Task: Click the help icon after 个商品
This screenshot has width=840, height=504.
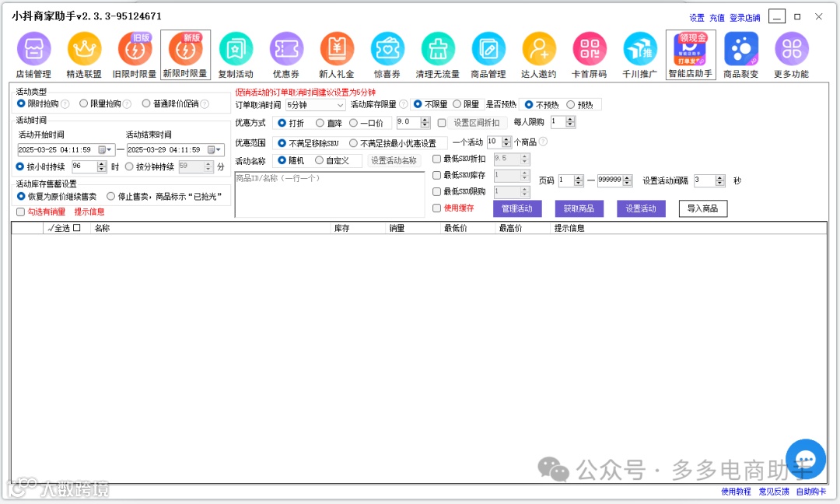Action: pyautogui.click(x=543, y=142)
